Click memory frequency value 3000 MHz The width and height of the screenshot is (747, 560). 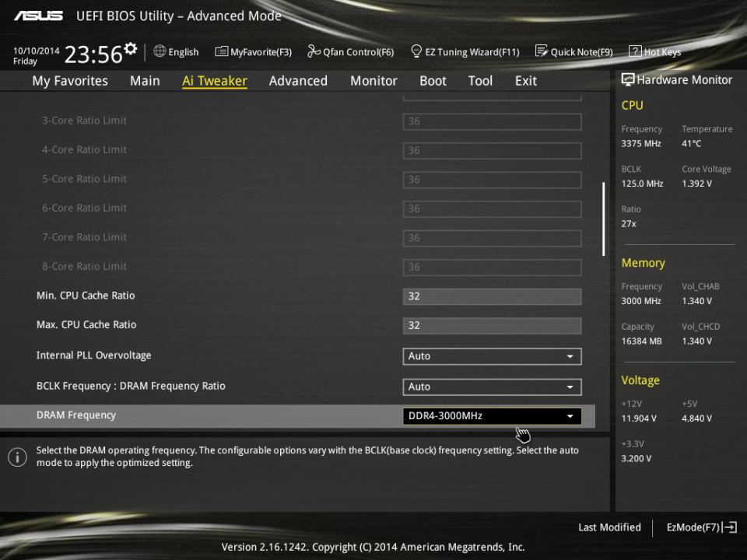[x=641, y=301]
